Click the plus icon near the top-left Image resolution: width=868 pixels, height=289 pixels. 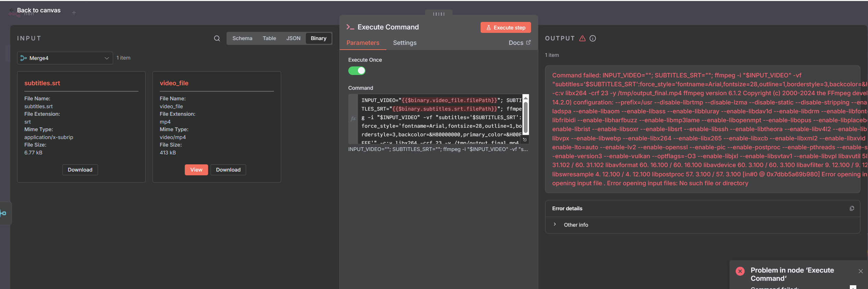click(74, 13)
